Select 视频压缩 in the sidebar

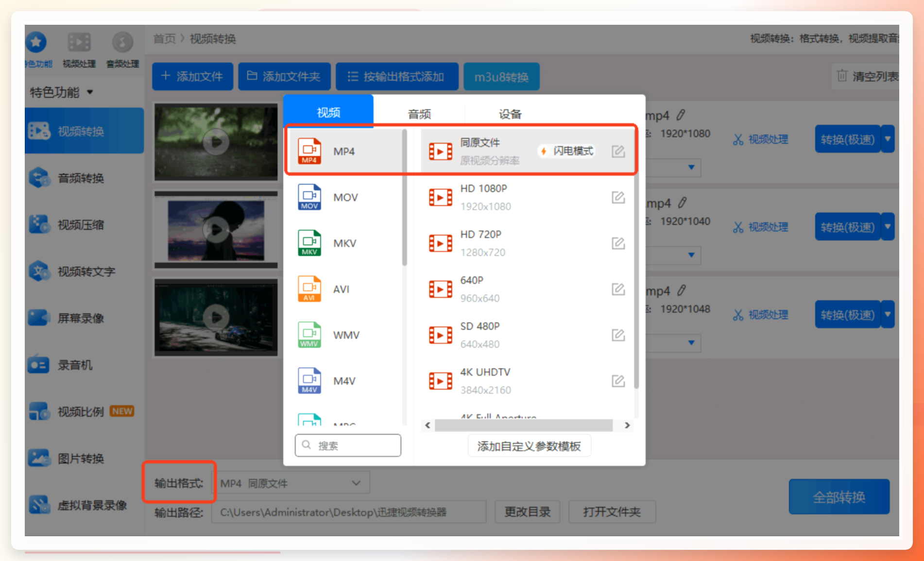tap(84, 224)
